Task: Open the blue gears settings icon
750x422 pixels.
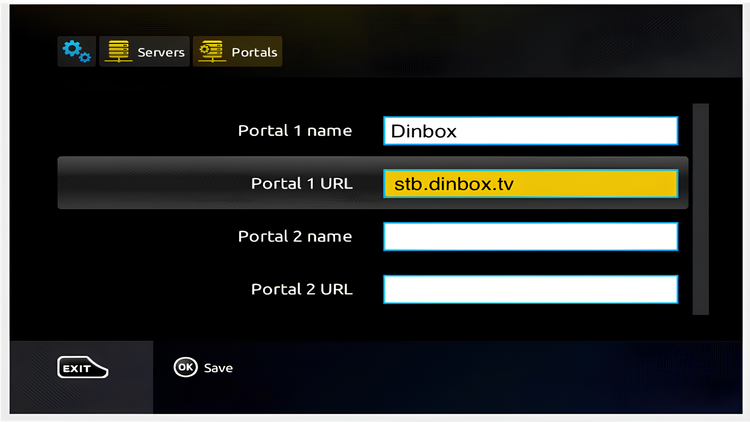Action: (77, 51)
